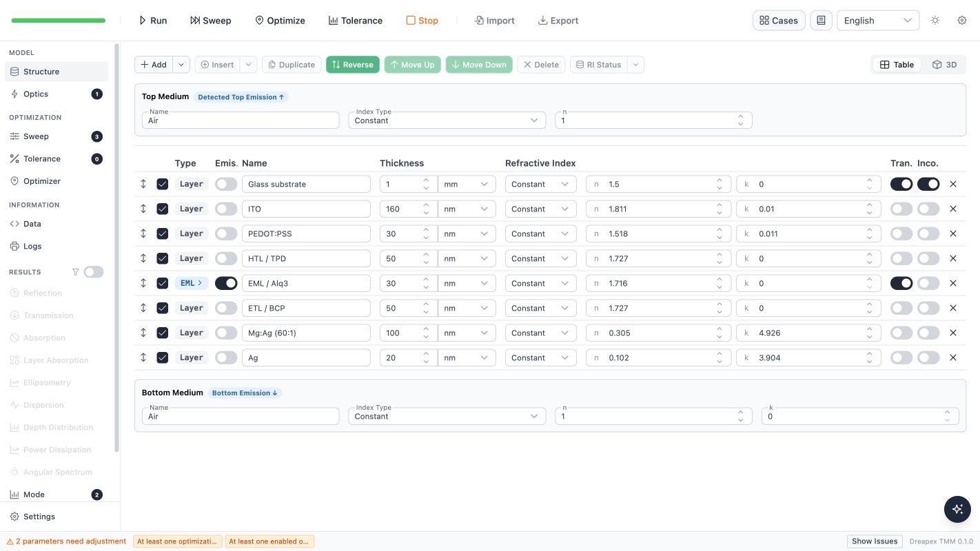980x551 pixels.
Task: Uncheck the PEDOT:PSS layer checkbox
Action: click(163, 233)
